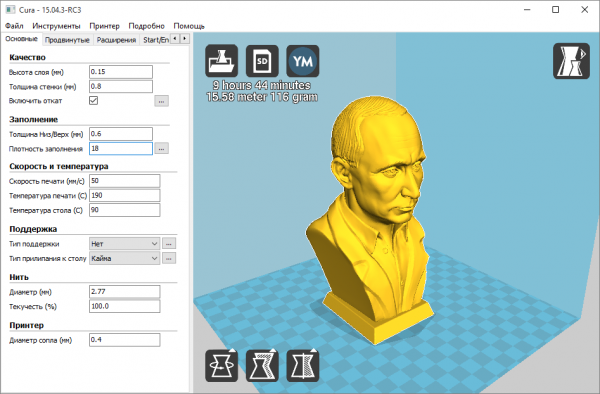Switch to the Продвинутые tab
This screenshot has height=394, width=600.
click(67, 40)
